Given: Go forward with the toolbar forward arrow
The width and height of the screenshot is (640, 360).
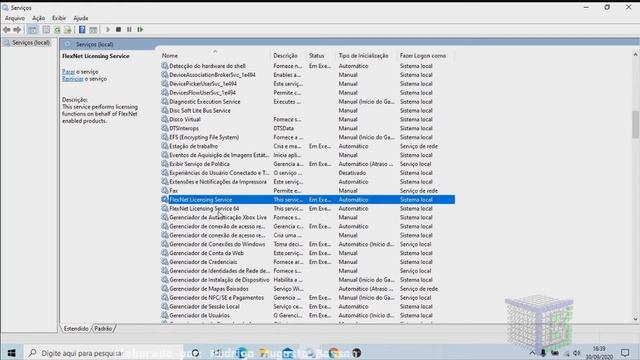Looking at the screenshot, I should (17, 29).
